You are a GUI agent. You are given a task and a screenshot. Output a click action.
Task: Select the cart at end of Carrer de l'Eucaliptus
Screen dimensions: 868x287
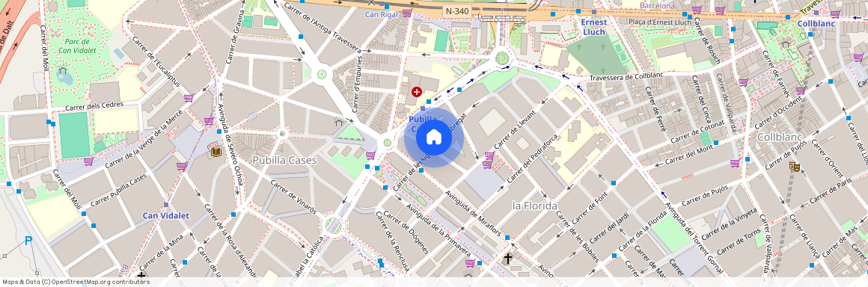189,98
